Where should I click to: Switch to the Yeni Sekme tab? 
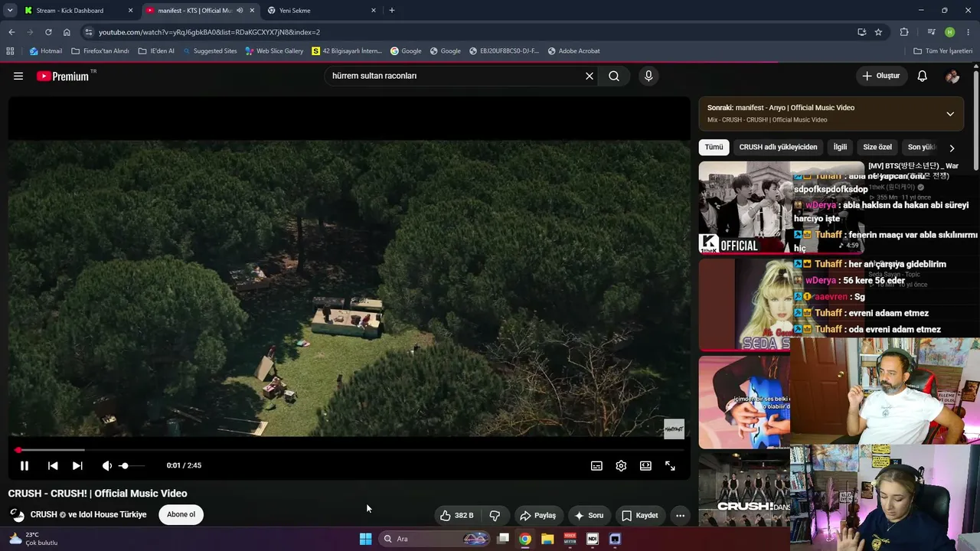(322, 11)
